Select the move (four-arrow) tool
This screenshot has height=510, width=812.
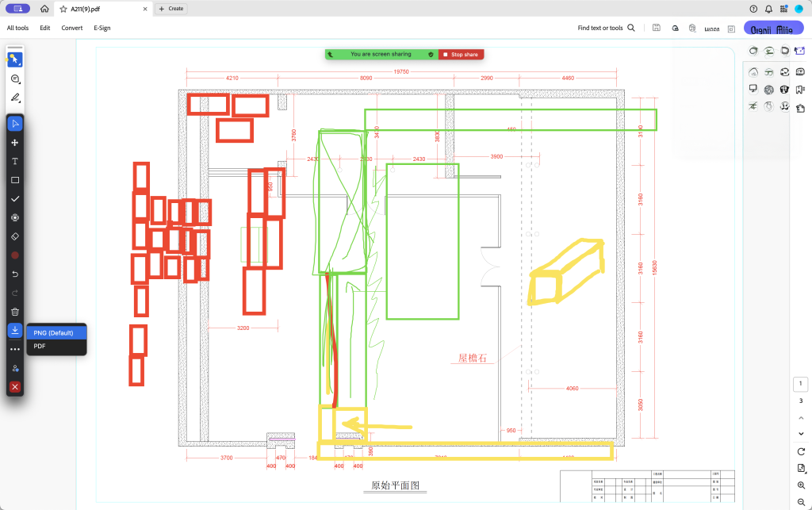[14, 143]
